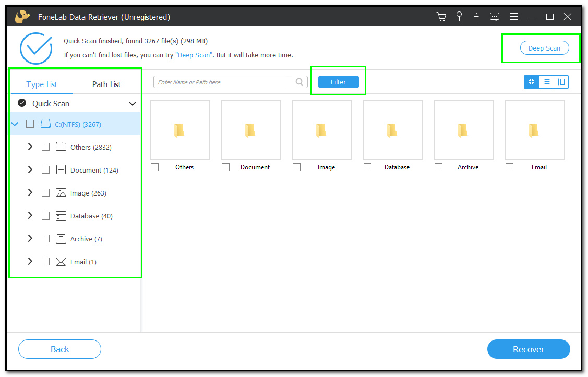The height and width of the screenshot is (377, 588).
Task: Start a Deep Scan with the button
Action: (x=544, y=48)
